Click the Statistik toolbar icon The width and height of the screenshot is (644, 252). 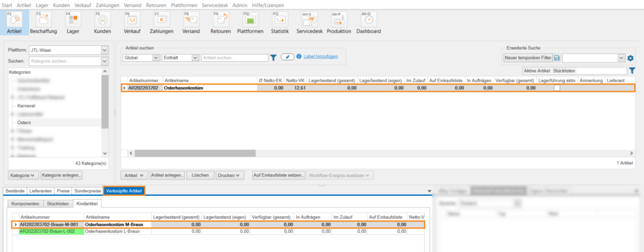pos(280,21)
